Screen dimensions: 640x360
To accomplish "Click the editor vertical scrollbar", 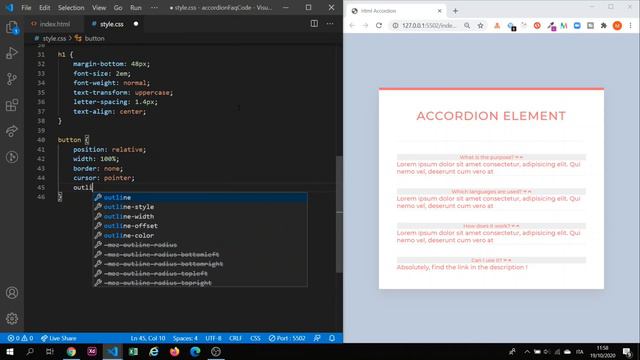I will pyautogui.click(x=339, y=214).
